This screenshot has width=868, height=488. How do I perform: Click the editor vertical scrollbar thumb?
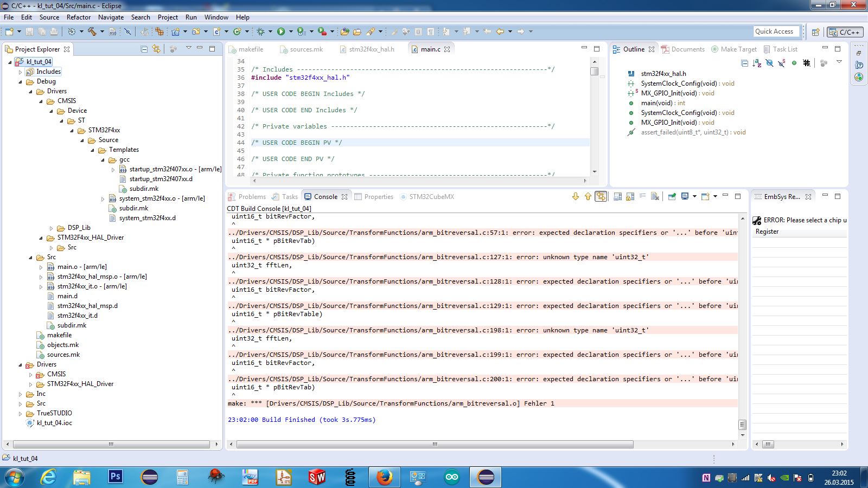tap(595, 71)
